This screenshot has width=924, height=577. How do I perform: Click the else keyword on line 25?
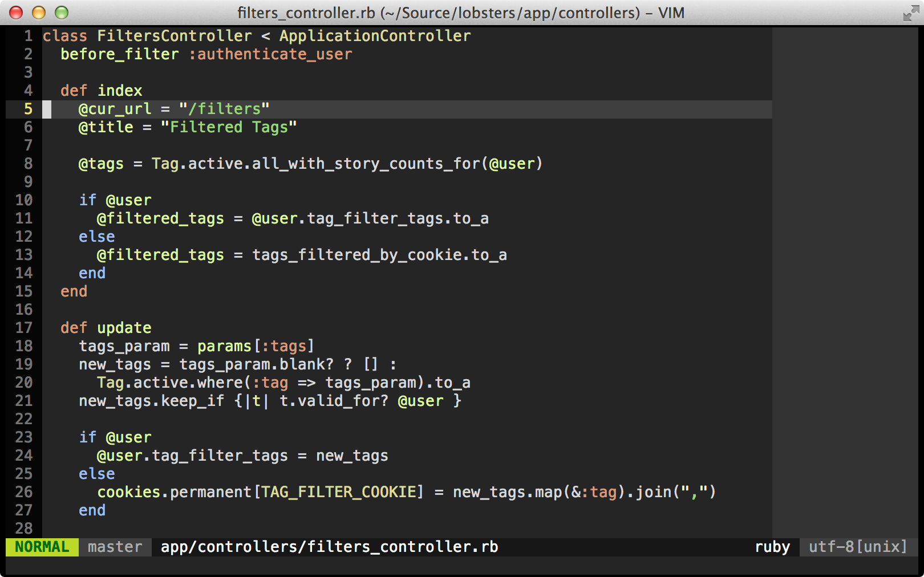coord(97,474)
